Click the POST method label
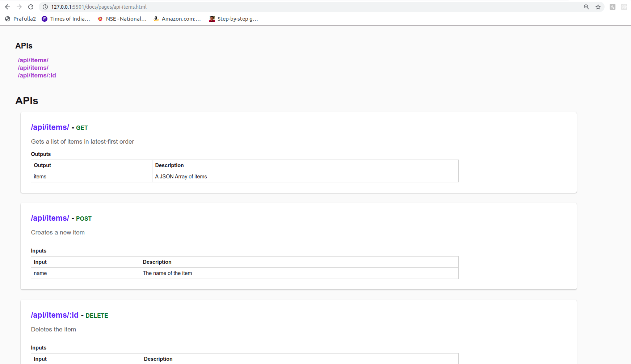Screen dimensions: 631x364 click(x=84, y=219)
